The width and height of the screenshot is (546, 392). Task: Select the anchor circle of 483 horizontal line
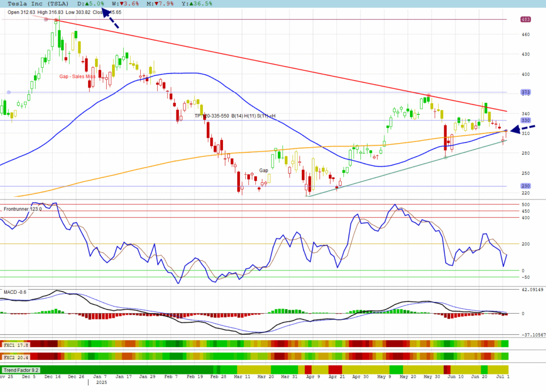tap(46, 20)
